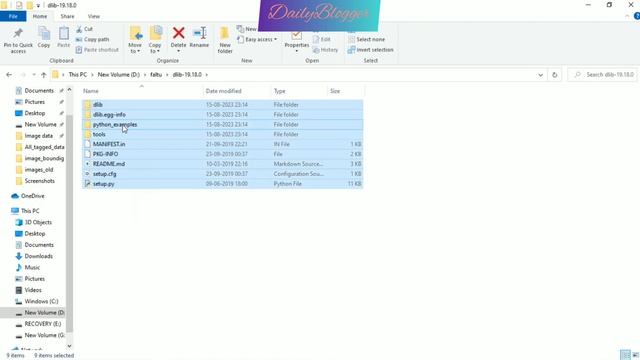Image resolution: width=640 pixels, height=360 pixels.
Task: Create a New folder
Action: 225,40
